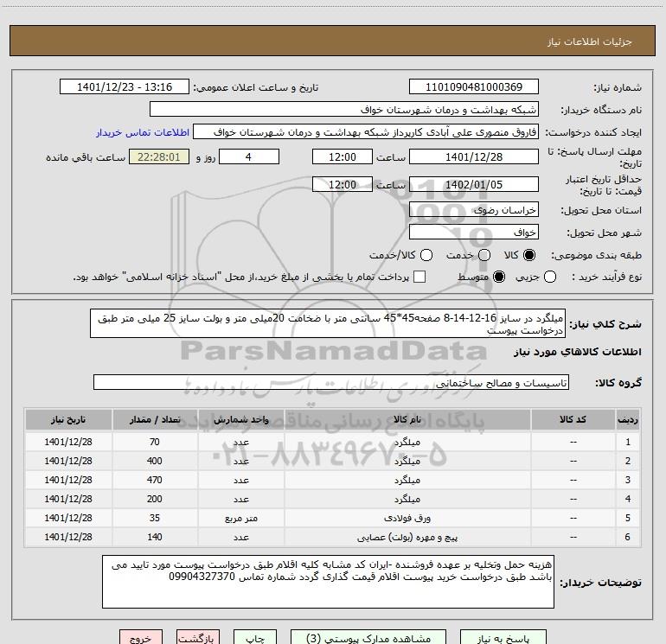Click quantity 70 in row 1
This screenshot has height=644, width=666.
[155, 442]
